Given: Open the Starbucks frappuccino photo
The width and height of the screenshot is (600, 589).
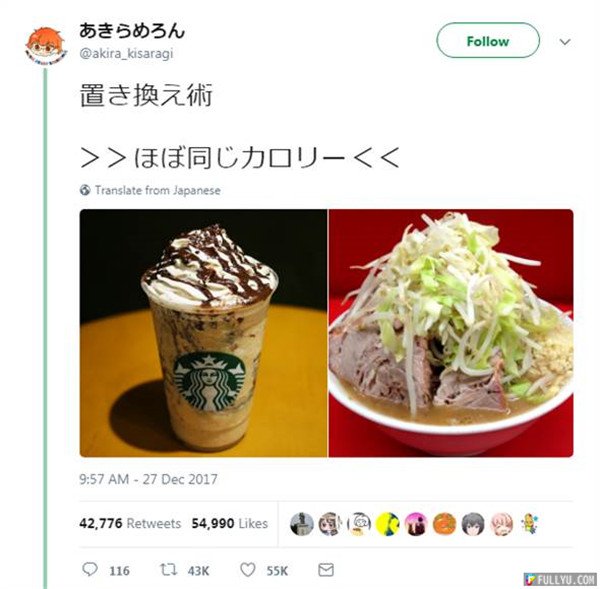Looking at the screenshot, I should pos(204,333).
